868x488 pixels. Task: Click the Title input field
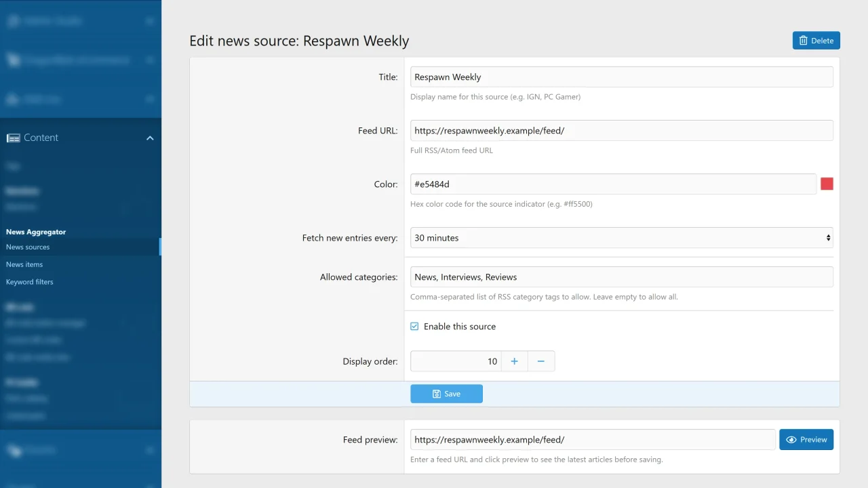click(622, 77)
